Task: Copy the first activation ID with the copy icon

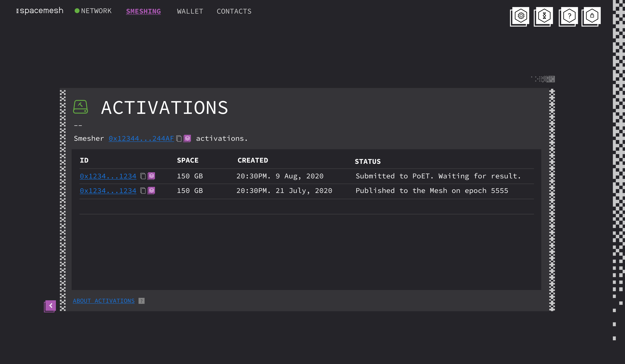Action: 142,176
